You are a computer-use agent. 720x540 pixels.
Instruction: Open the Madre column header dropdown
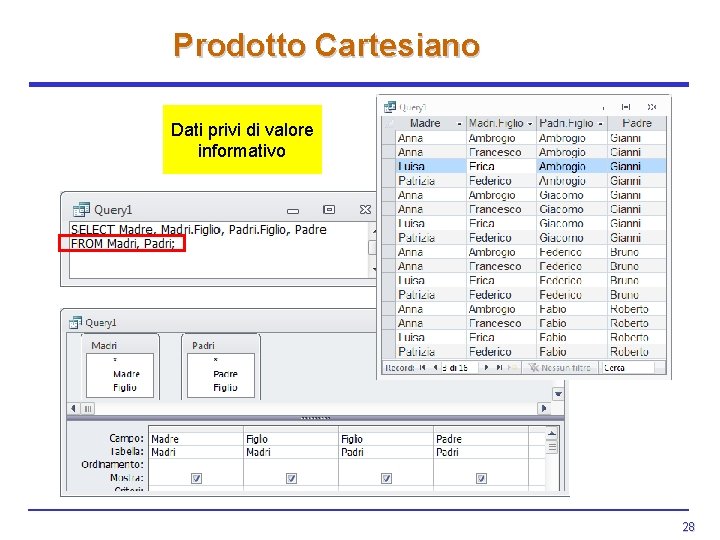click(459, 124)
